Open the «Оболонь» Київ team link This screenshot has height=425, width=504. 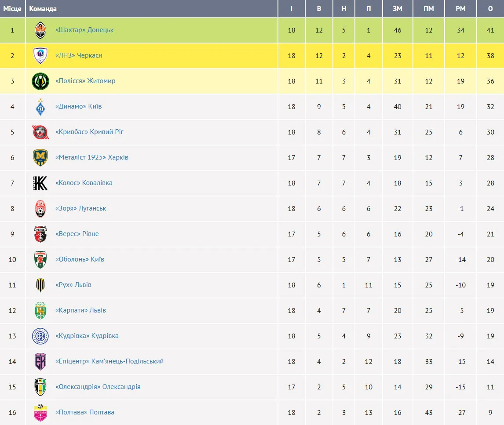[x=80, y=259]
